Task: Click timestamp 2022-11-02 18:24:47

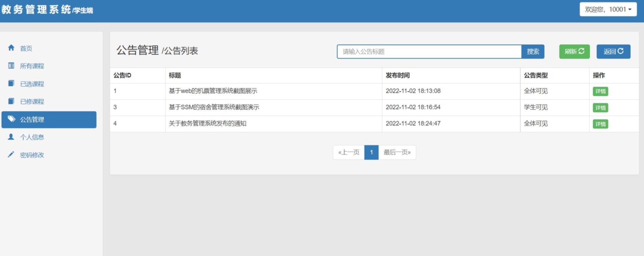Action: (x=413, y=123)
